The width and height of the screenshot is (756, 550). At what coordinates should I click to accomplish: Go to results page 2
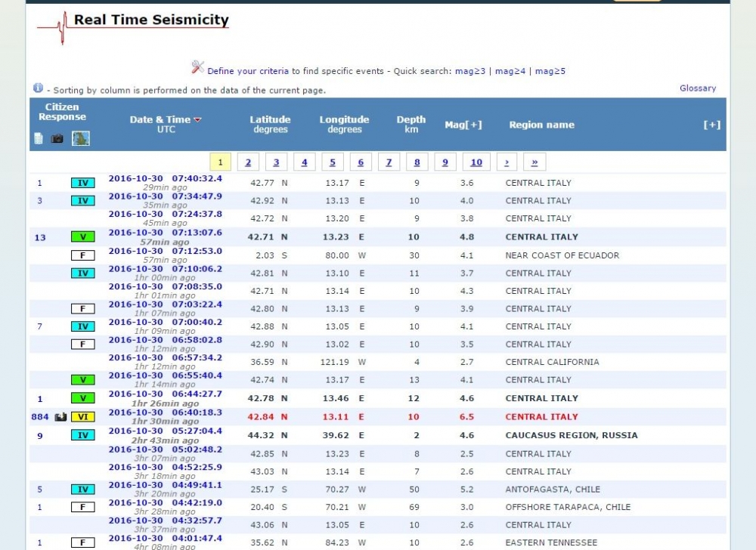tap(248, 162)
